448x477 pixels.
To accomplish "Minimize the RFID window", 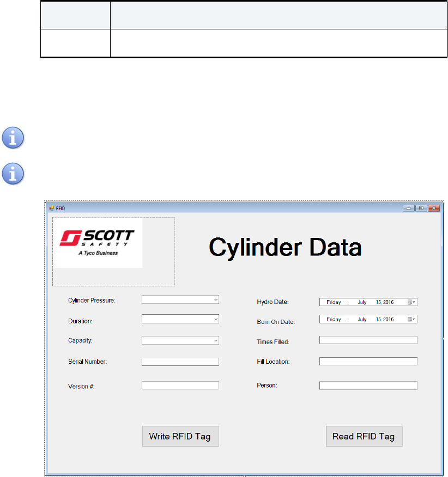I will [x=409, y=208].
